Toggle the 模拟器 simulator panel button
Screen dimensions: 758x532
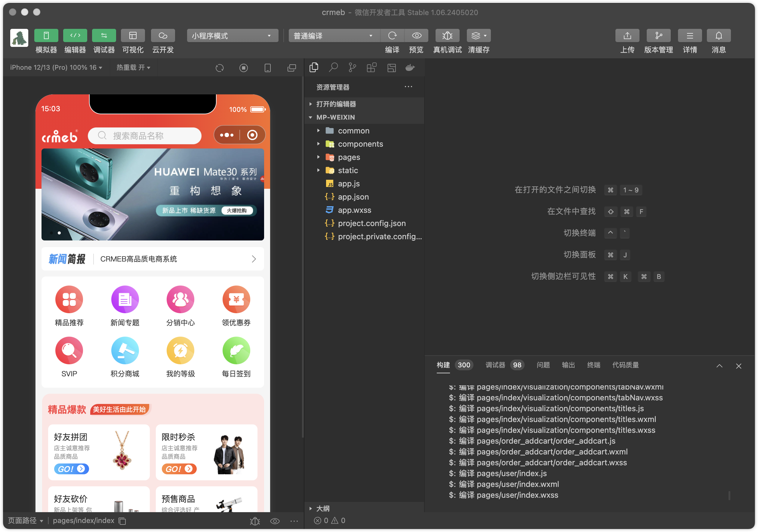coord(46,36)
